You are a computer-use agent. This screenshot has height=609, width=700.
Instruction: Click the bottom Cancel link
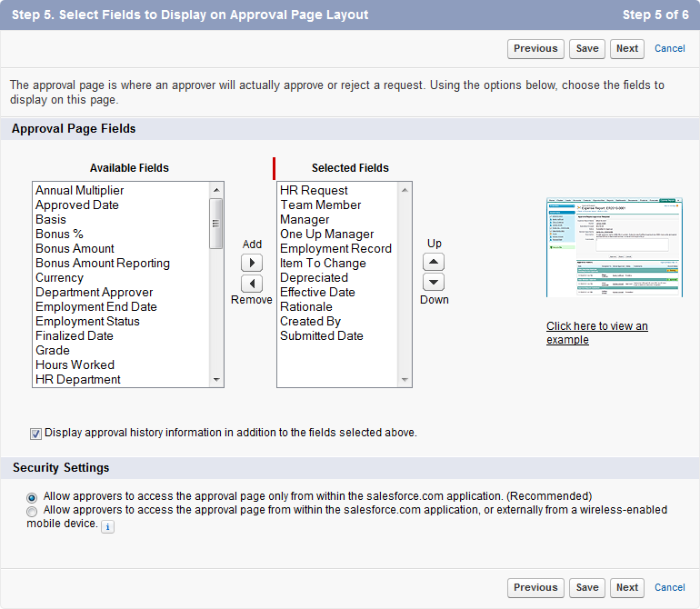click(x=670, y=588)
